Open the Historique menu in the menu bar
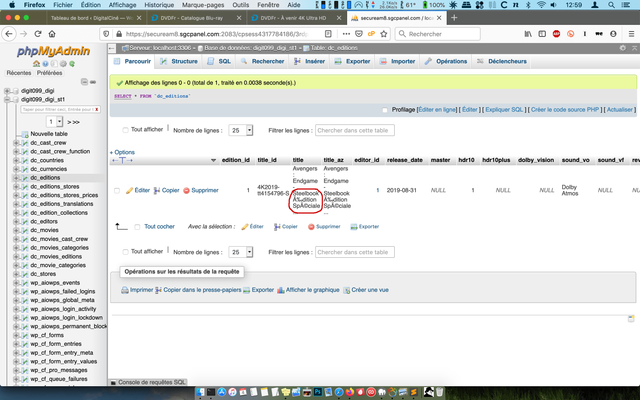The height and width of the screenshot is (400, 640). point(159,5)
